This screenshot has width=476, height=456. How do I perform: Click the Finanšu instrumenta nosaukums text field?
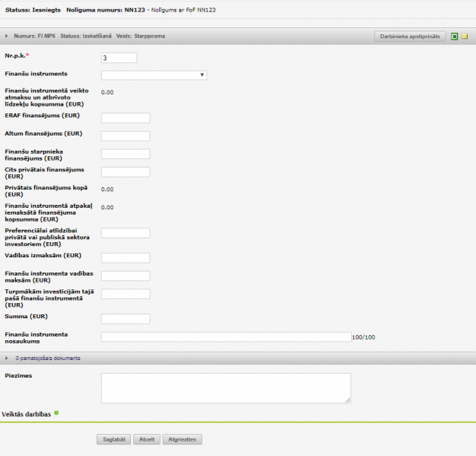point(225,337)
